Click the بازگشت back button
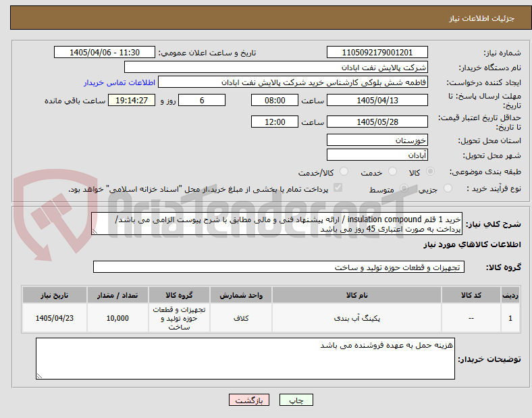The image size is (532, 418). click(249, 400)
